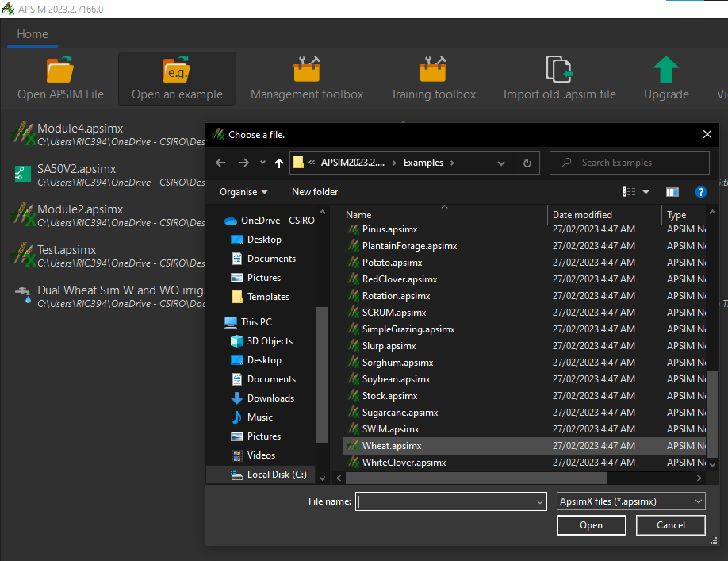Click the Open an example folder icon
Viewport: 728px width, 561px height.
pos(177,69)
